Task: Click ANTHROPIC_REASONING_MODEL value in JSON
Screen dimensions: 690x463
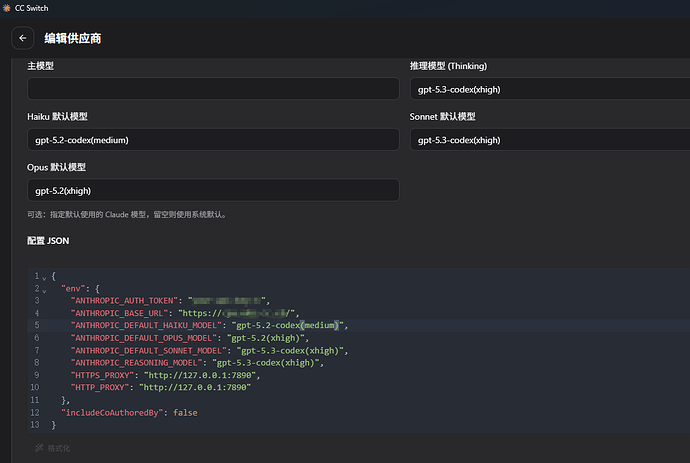Action: [266, 363]
